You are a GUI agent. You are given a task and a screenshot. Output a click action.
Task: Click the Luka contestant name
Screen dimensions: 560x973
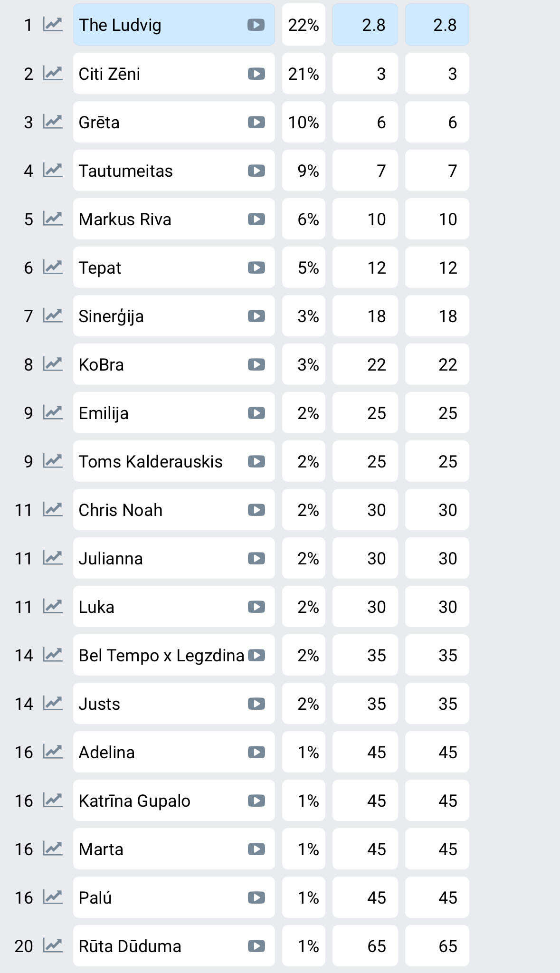(96, 607)
